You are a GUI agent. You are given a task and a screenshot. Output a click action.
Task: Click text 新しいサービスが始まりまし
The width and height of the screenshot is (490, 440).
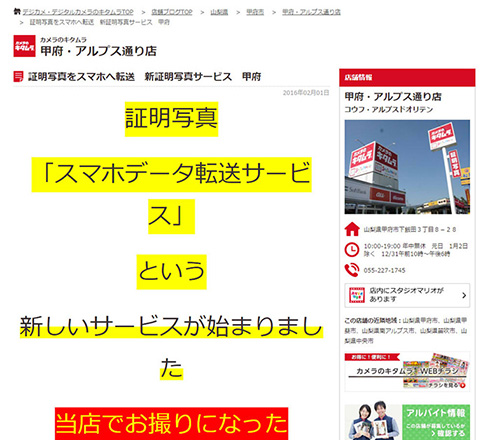click(171, 326)
